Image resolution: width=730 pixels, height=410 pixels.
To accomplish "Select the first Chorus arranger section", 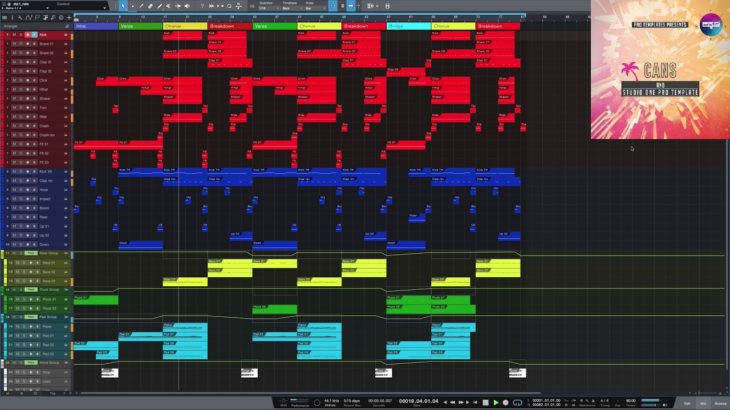I will pos(185,27).
